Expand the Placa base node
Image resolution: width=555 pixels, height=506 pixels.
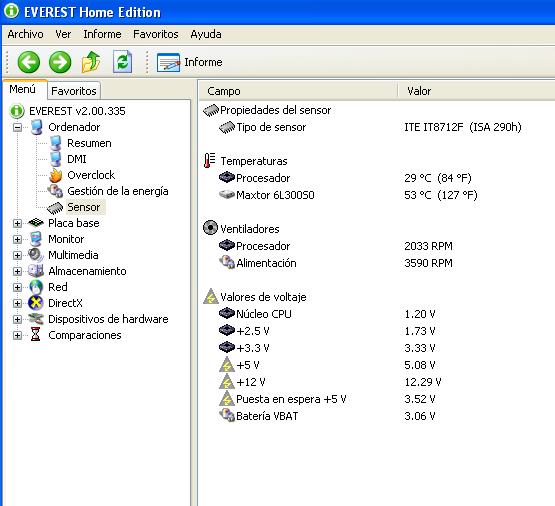click(x=17, y=223)
